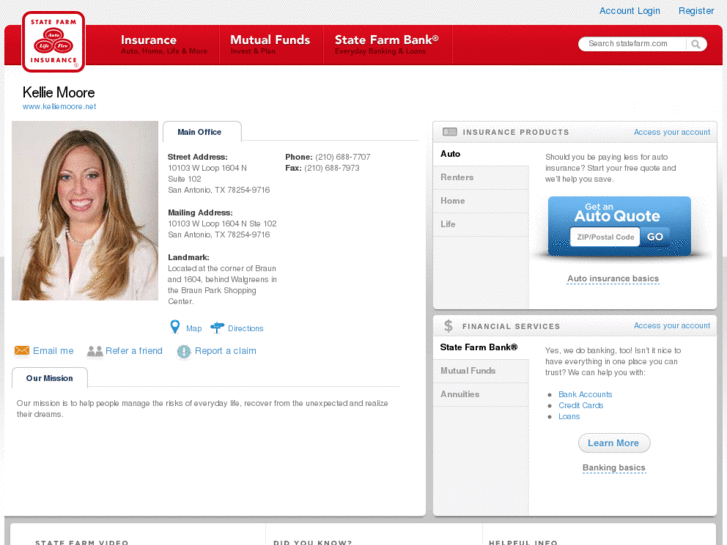Click the people icon beside Refer a friend
Viewport: 727px width, 545px height.
click(95, 351)
